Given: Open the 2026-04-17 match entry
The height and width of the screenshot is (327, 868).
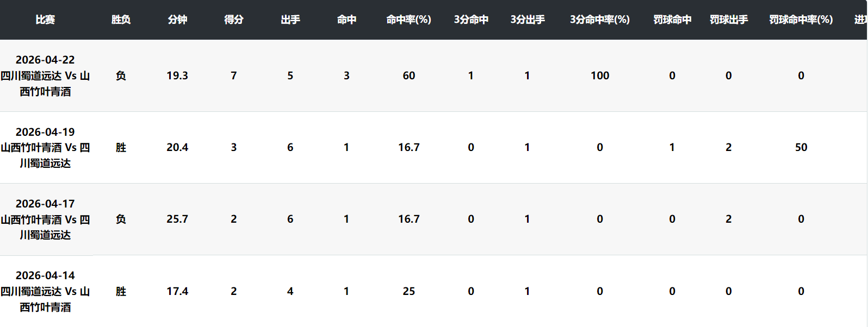Looking at the screenshot, I should [45, 219].
